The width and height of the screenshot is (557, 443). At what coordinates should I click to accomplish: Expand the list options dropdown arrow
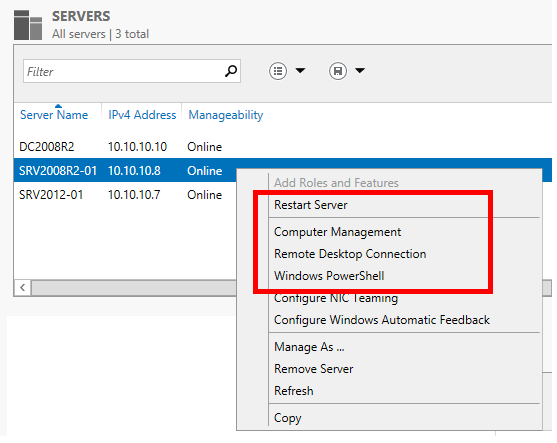click(x=300, y=71)
